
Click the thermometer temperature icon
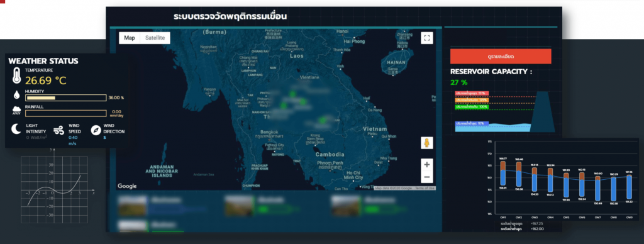[x=16, y=76]
